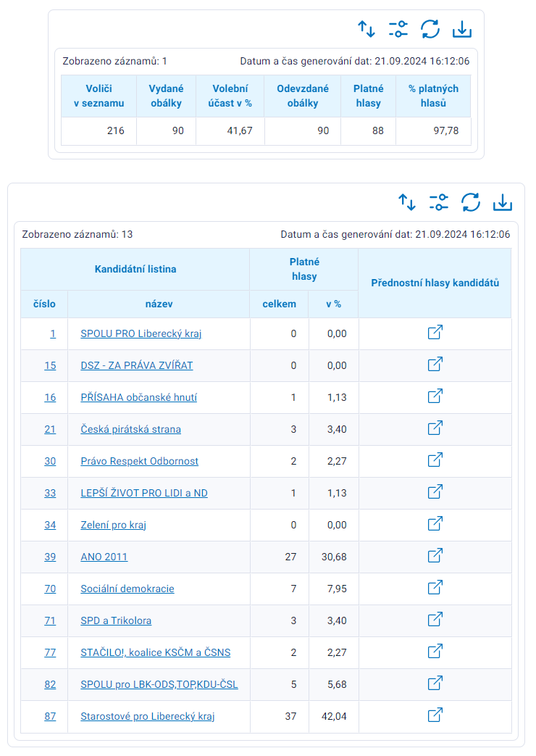
Task: Open preferential votes for Starostové pro Liberecký kraj
Action: click(x=435, y=715)
